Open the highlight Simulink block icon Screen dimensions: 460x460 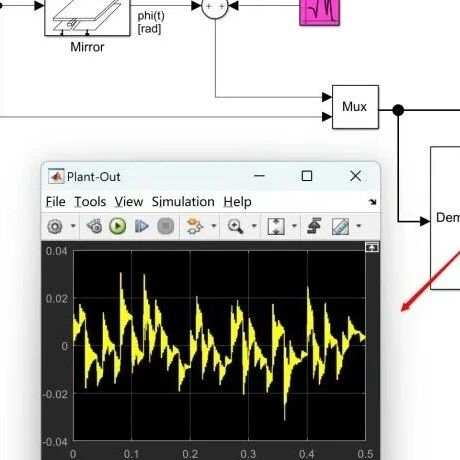(x=194, y=226)
